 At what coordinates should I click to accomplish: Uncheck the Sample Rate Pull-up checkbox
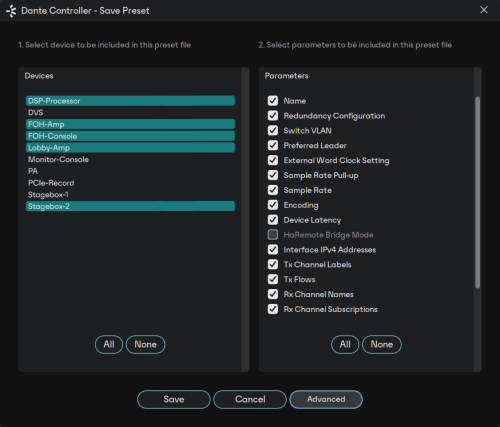[273, 175]
